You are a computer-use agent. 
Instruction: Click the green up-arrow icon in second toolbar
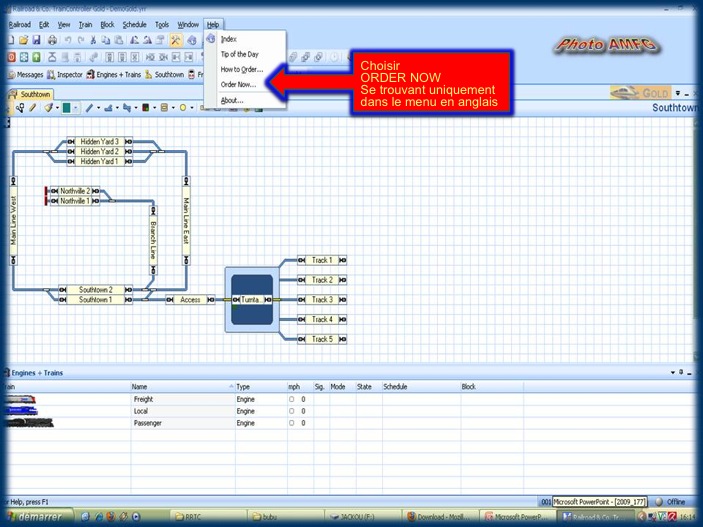tap(36, 57)
